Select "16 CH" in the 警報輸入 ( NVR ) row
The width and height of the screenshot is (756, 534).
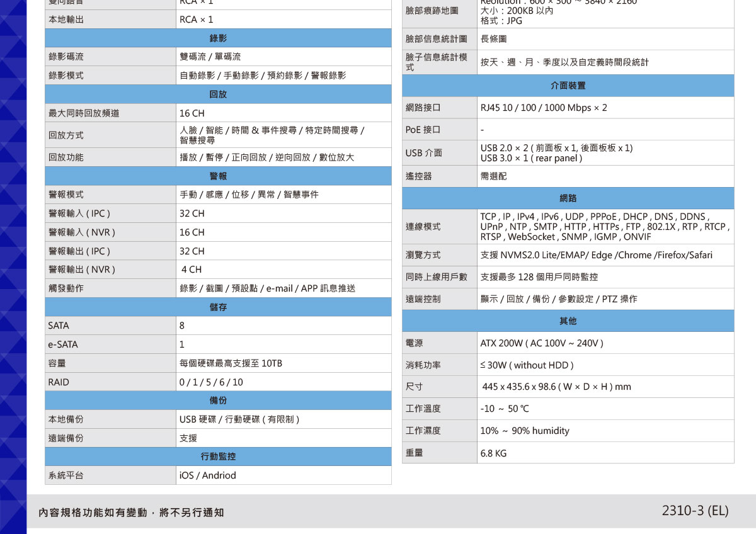pos(192,232)
